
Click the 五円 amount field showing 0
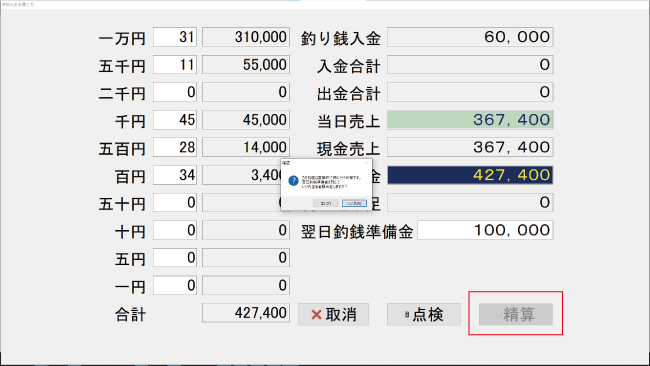(x=246, y=257)
